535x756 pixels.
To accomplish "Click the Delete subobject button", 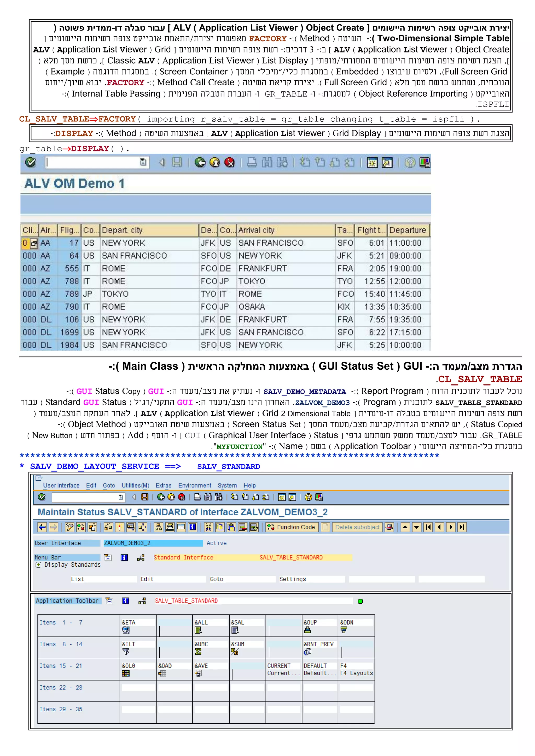I will (357, 527).
